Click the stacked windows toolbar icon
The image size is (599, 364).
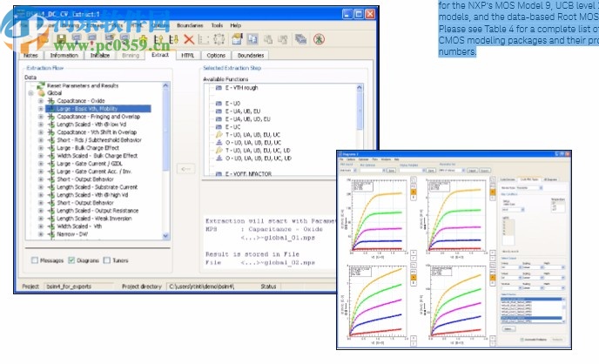pyautogui.click(x=300, y=39)
